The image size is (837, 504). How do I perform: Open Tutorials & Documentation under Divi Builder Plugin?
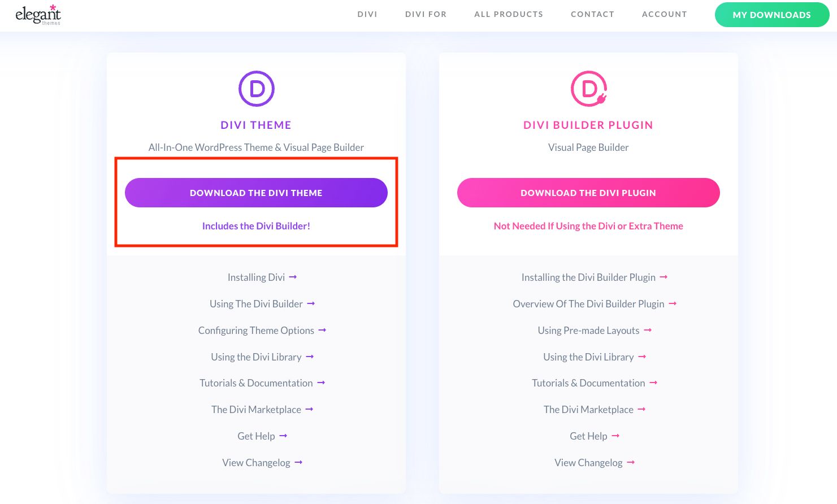click(588, 383)
